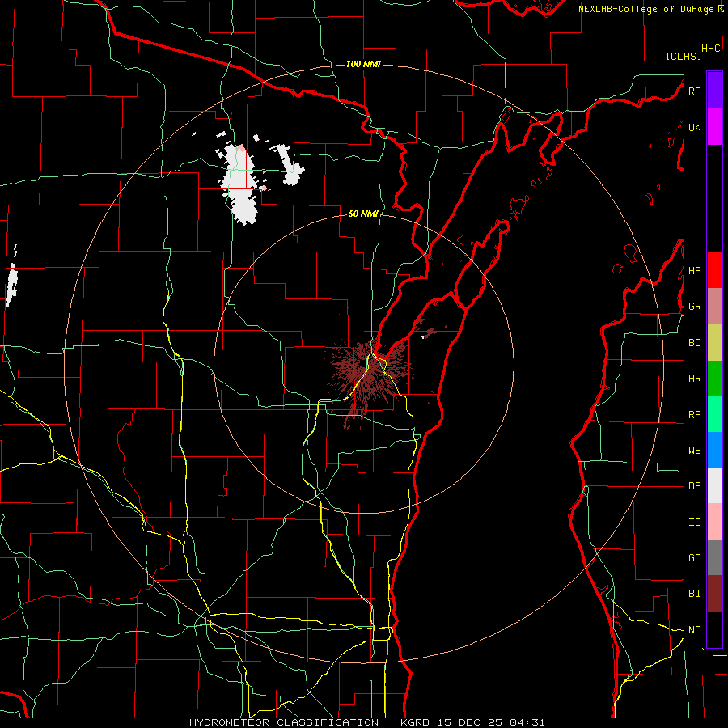This screenshot has height=728, width=728.
Task: Click the RF legend label
Action: [694, 91]
